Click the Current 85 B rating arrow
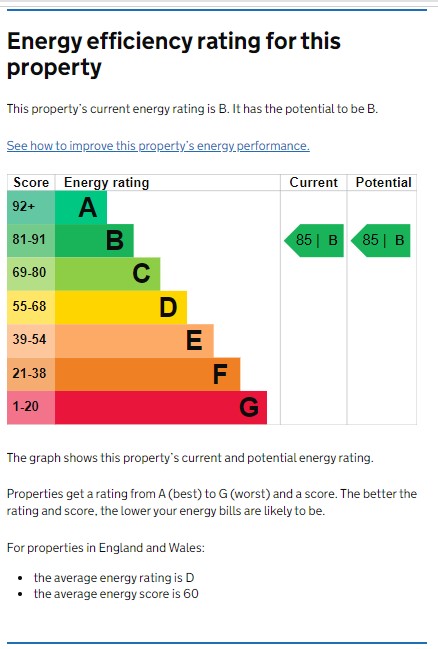Viewport: 438px width, 649px height. (x=314, y=240)
